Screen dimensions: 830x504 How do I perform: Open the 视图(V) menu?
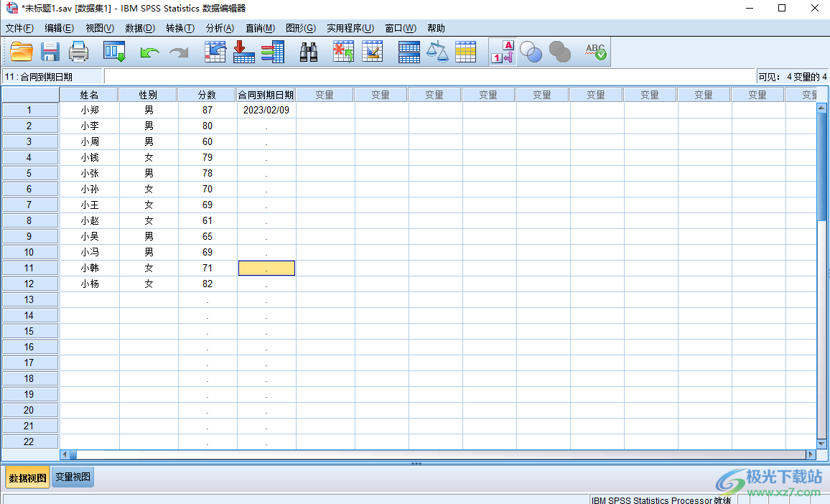click(100, 28)
